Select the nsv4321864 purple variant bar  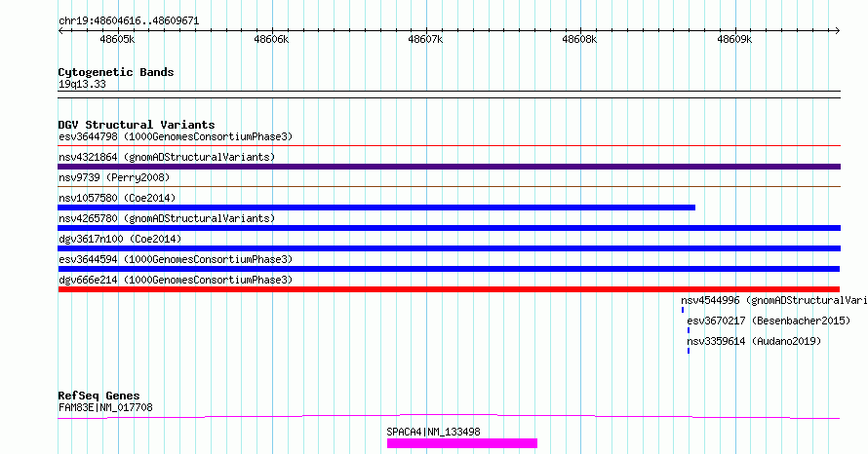(449, 167)
